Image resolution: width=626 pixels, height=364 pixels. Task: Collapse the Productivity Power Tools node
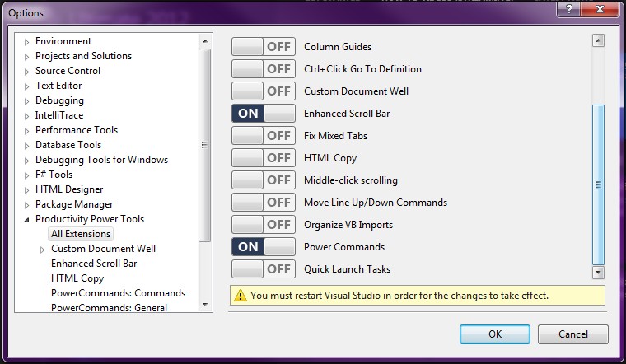point(26,220)
